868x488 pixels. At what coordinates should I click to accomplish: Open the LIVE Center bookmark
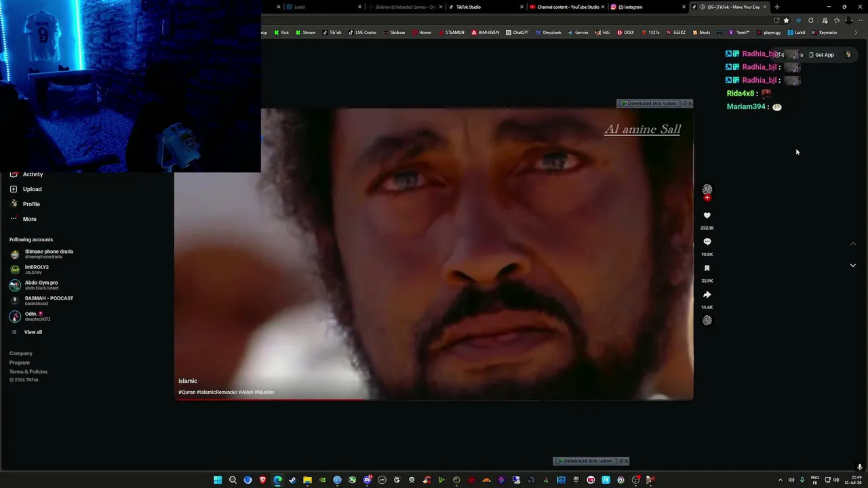tap(362, 33)
